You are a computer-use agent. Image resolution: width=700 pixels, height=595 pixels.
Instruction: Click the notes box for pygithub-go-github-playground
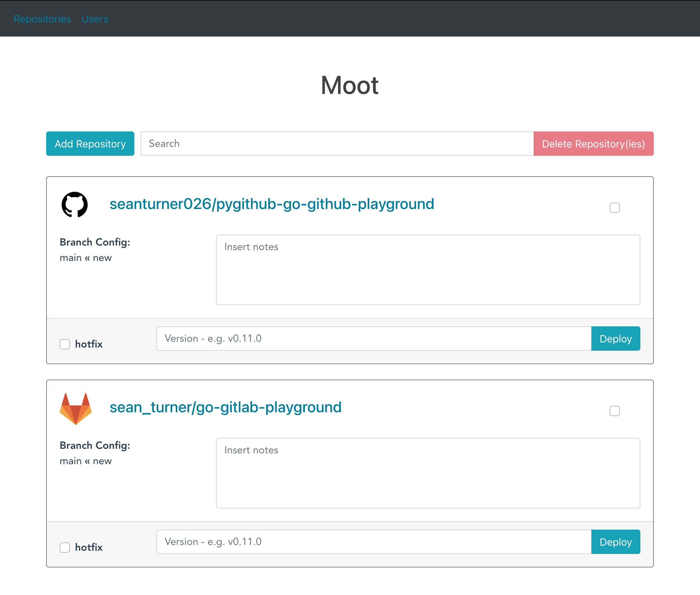point(428,270)
